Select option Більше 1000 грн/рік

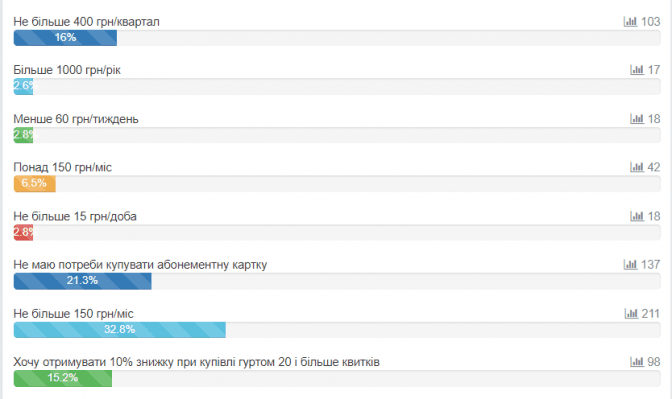pos(67,70)
